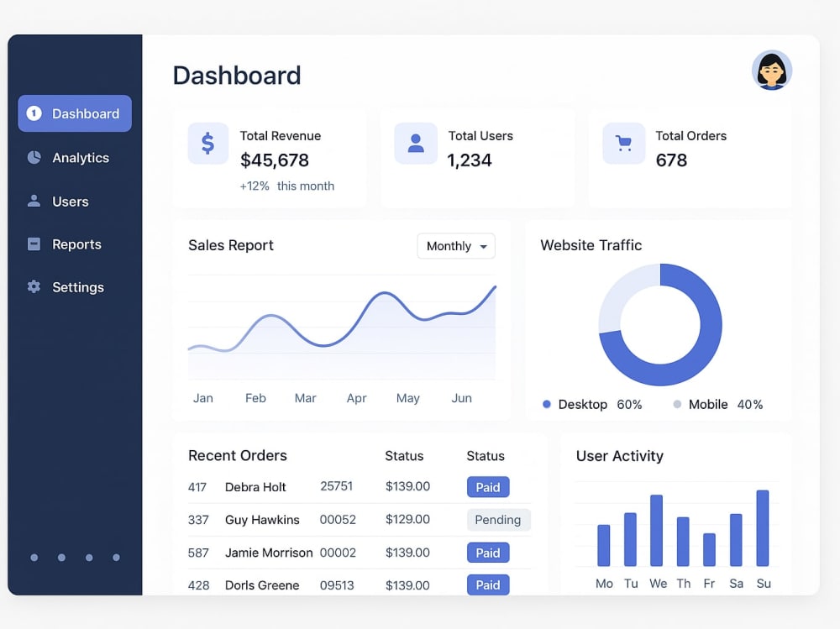
Task: Click the Settings gear icon
Action: tap(34, 286)
